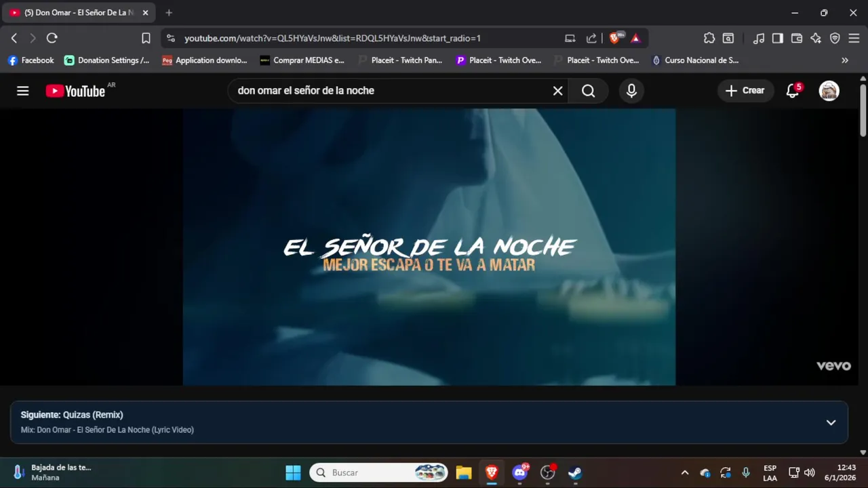
Task: Show hidden system tray icons chevron
Action: 685,472
